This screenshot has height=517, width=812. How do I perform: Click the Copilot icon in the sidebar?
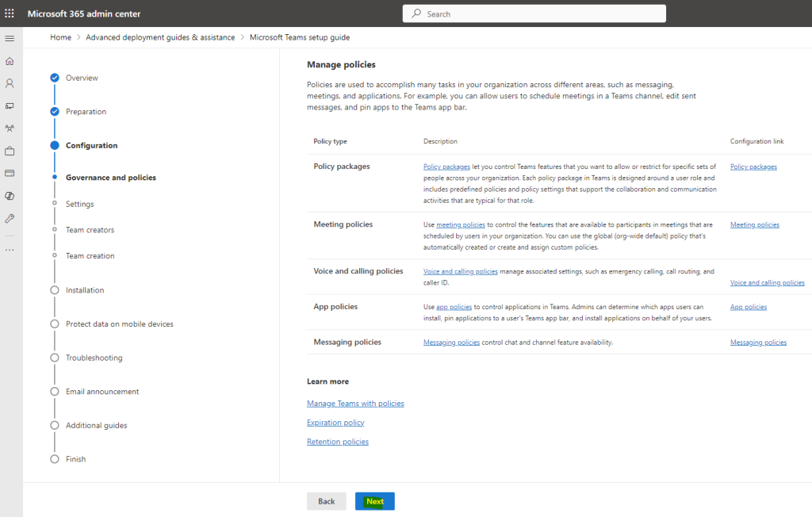click(10, 196)
